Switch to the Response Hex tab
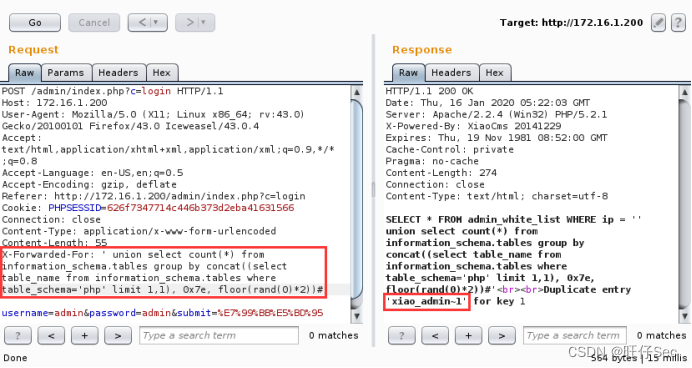The width and height of the screenshot is (692, 368). click(x=494, y=73)
